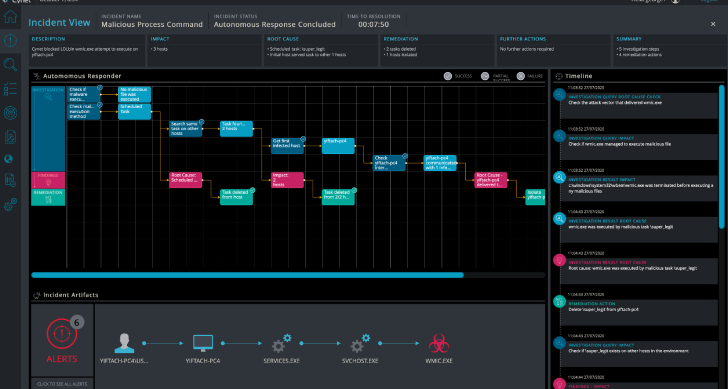Open the 'Check yiftach-pc4 inter...' node
Screen dimensions: 728x389
[390, 163]
